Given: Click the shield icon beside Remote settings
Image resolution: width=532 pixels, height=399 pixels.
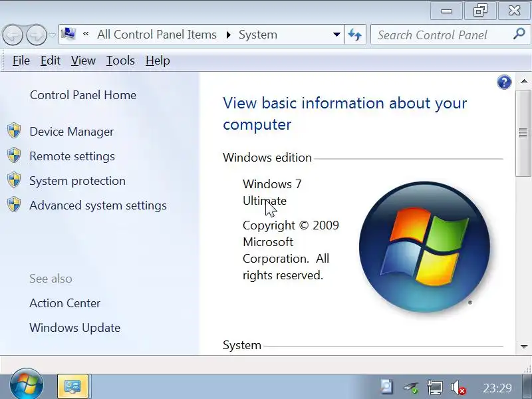Looking at the screenshot, I should [x=14, y=155].
